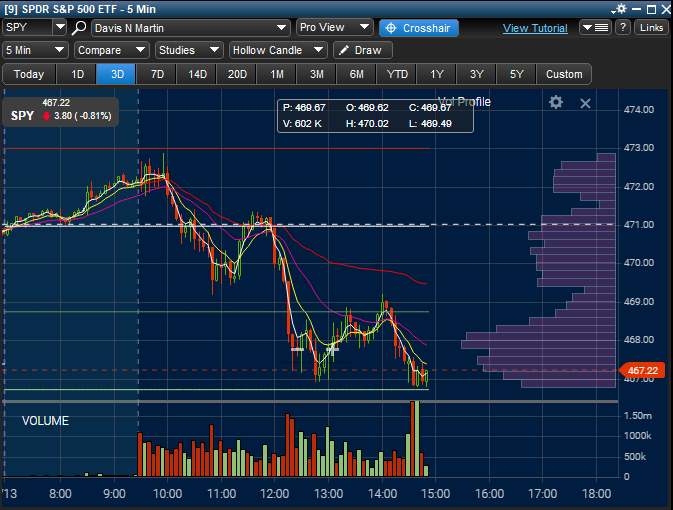Viewport: 673px width, 510px height.
Task: Click the 12:00 time axis label
Action: coord(275,494)
